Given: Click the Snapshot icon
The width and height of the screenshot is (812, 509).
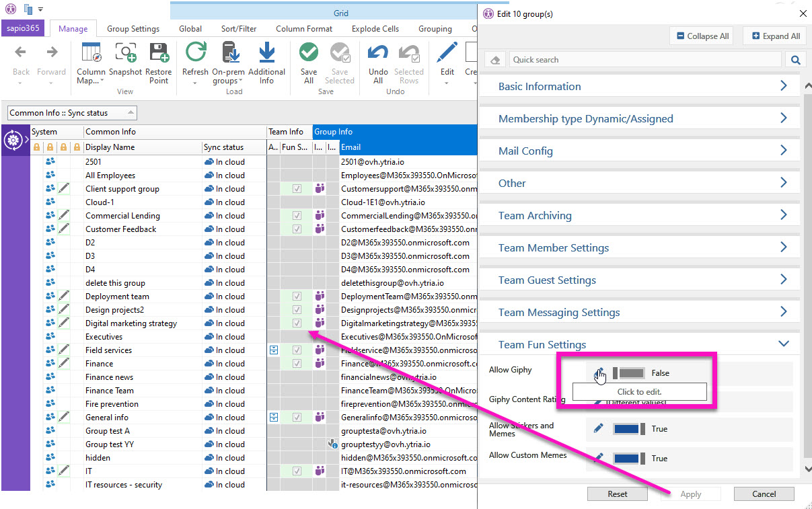Looking at the screenshot, I should coord(125,53).
